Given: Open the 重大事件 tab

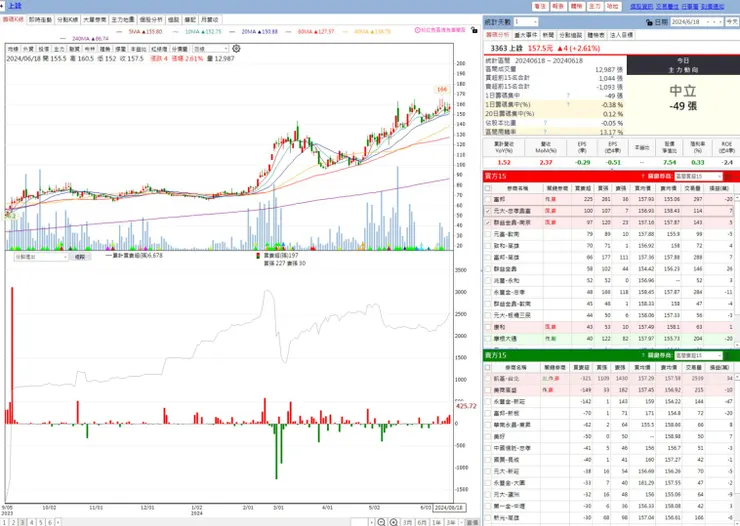Looking at the screenshot, I should click(x=525, y=35).
